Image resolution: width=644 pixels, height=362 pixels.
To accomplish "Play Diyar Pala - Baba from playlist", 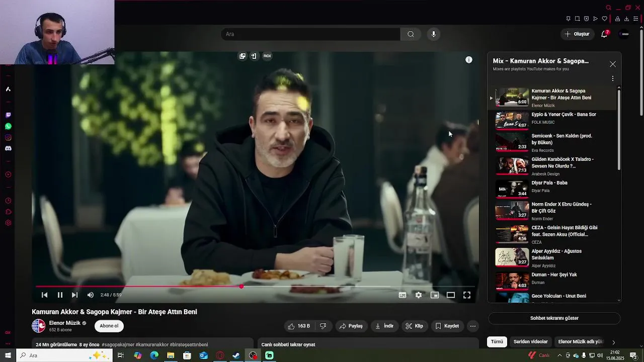I will pyautogui.click(x=552, y=188).
